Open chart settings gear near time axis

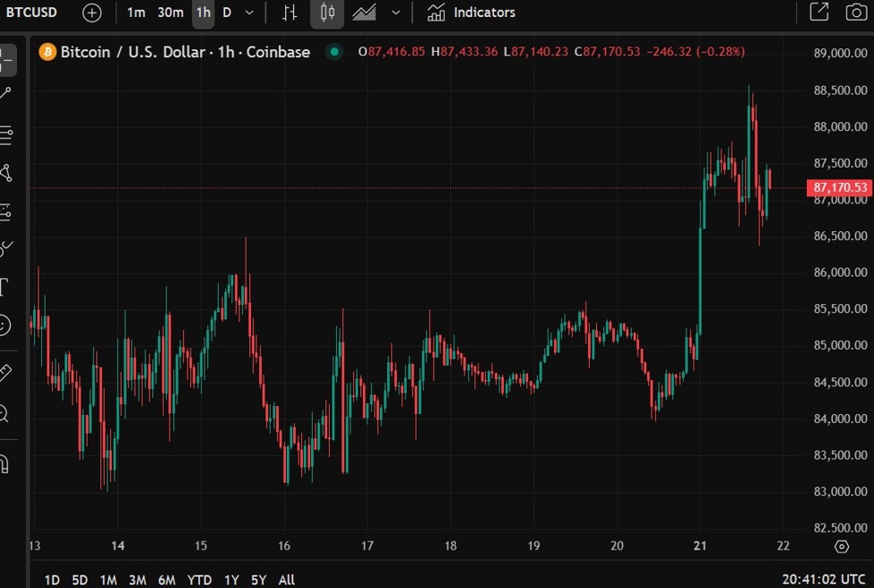point(842,547)
